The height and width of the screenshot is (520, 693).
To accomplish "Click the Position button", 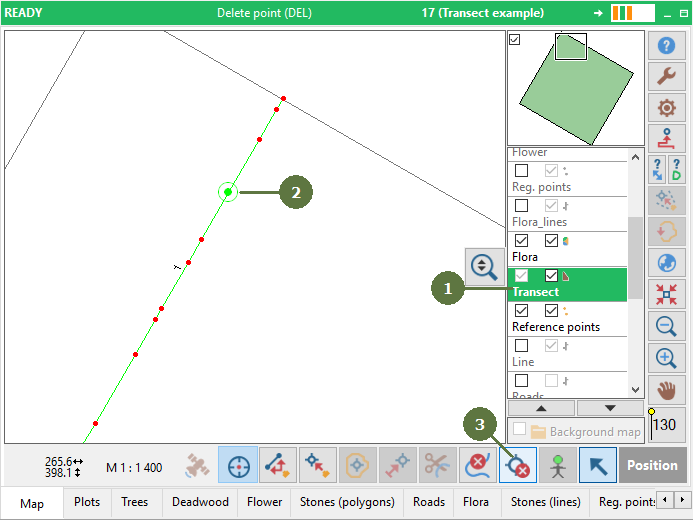I will point(652,465).
